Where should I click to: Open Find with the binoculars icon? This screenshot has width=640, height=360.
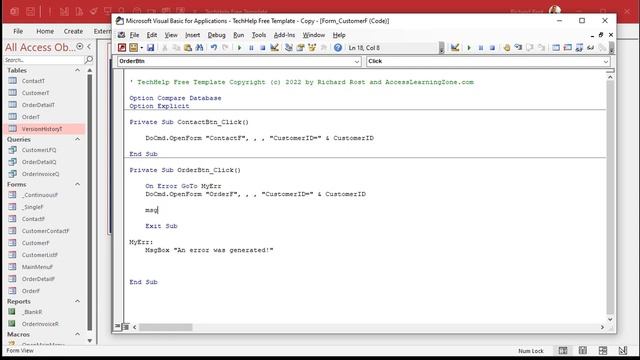[x=199, y=48]
